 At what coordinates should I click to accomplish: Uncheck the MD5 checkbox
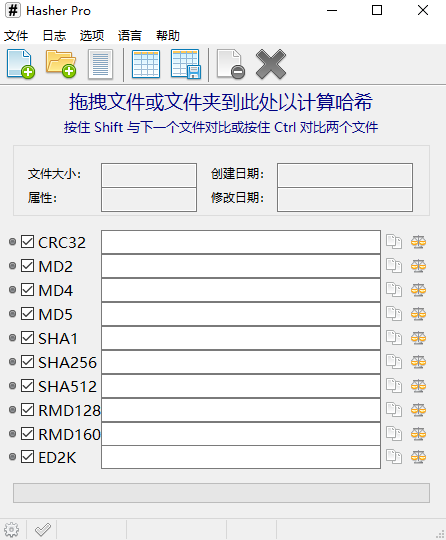pyautogui.click(x=27, y=314)
